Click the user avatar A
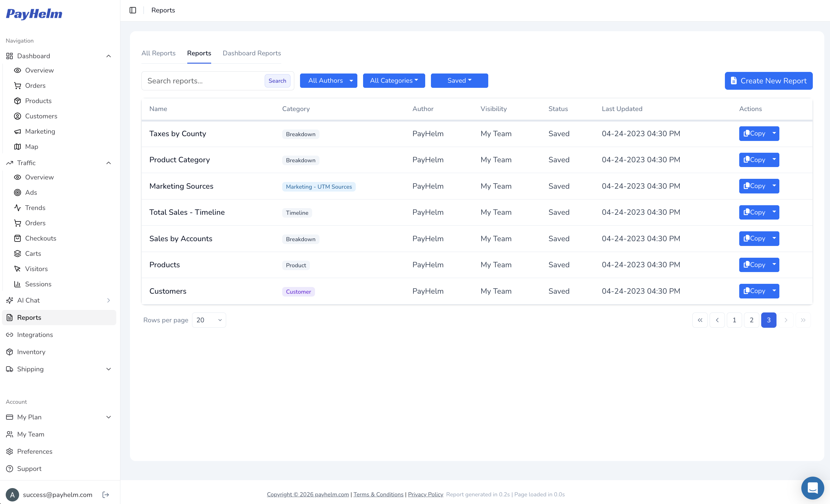 click(x=12, y=494)
